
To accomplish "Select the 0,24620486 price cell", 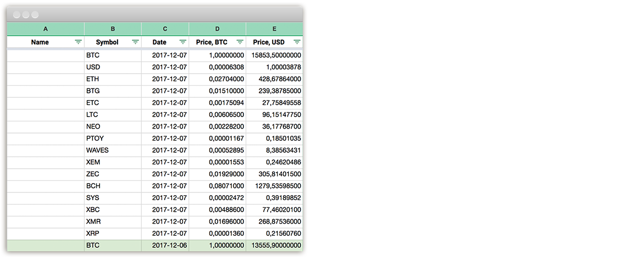I will point(274,162).
